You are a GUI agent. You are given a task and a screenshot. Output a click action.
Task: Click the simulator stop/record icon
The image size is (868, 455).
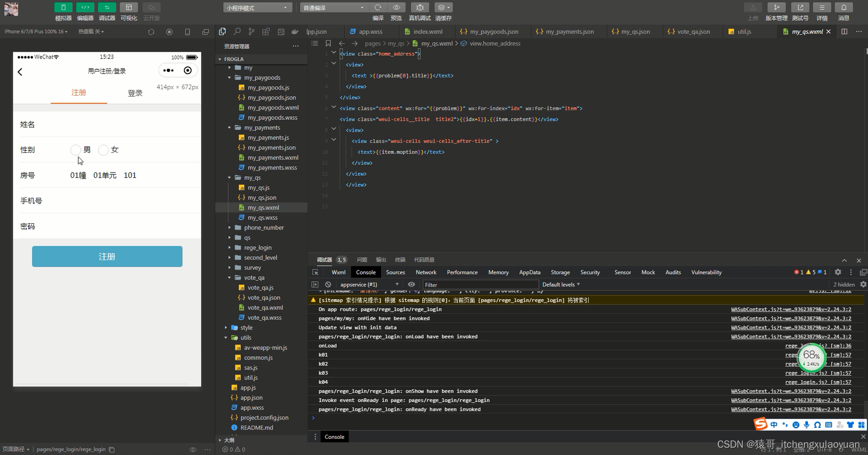[x=169, y=32]
